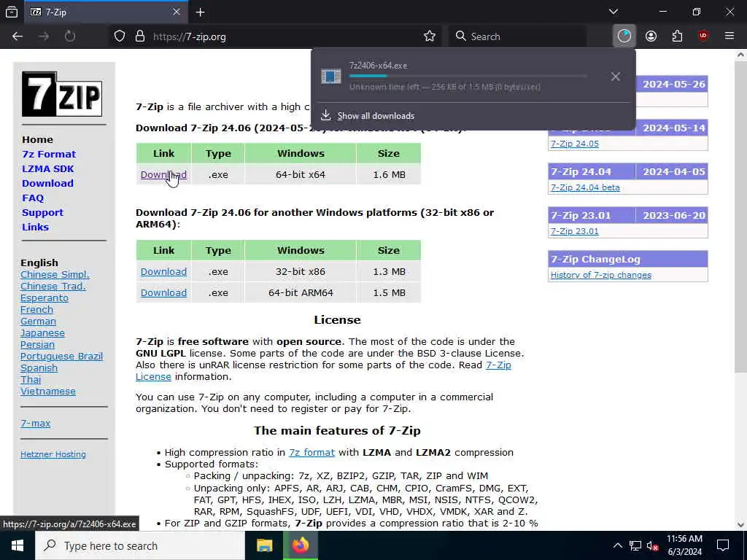Screen dimensions: 747x560
Task: Cancel the 7z2406-x64.exe download
Action: (x=616, y=77)
